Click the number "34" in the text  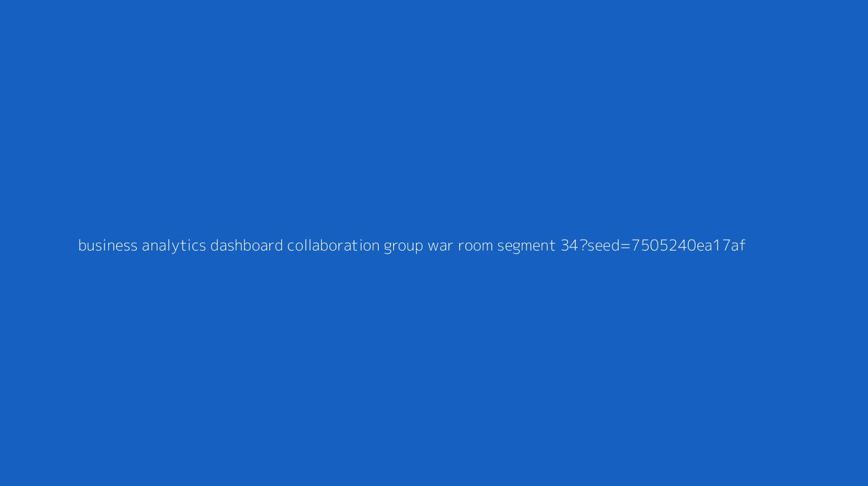[569, 245]
